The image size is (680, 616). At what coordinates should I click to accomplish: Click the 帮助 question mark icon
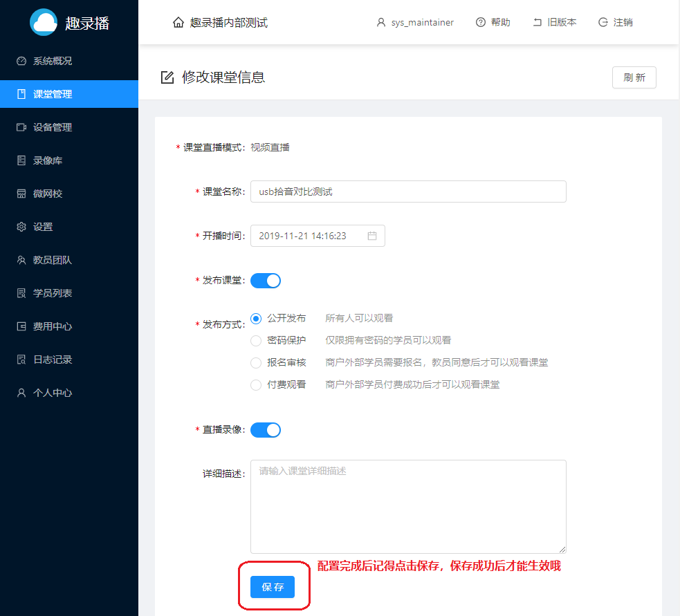click(x=481, y=22)
